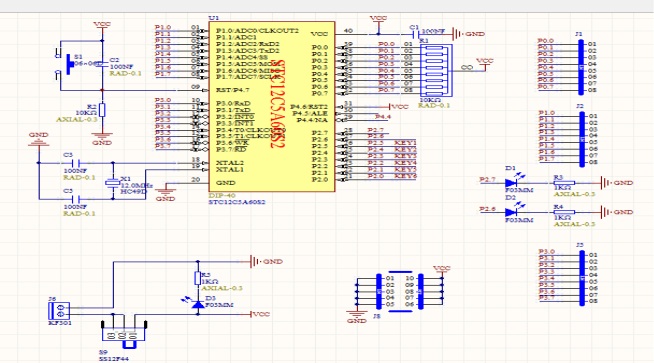Click the red STC12C5A60S2 text on chip
Viewport: 654px width, 363px height.
click(x=277, y=104)
